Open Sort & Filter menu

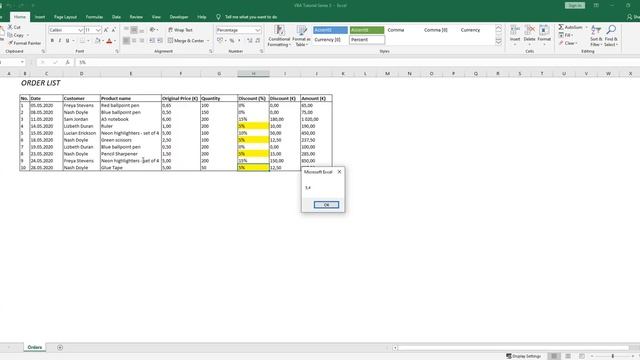coord(596,36)
